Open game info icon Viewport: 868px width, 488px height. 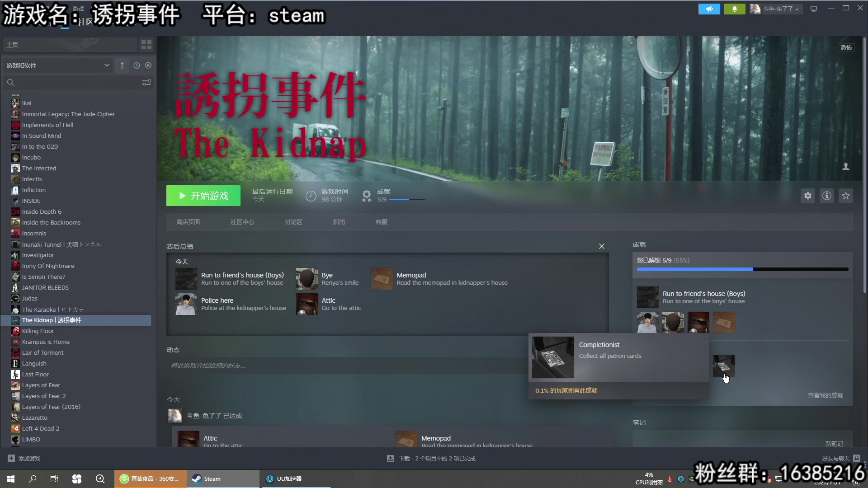(827, 196)
